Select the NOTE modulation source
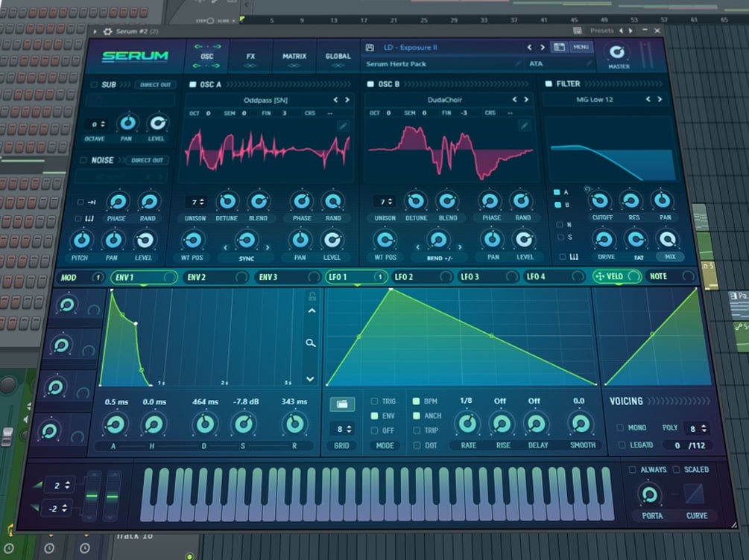Screen dimensions: 749x560 pos(671,276)
